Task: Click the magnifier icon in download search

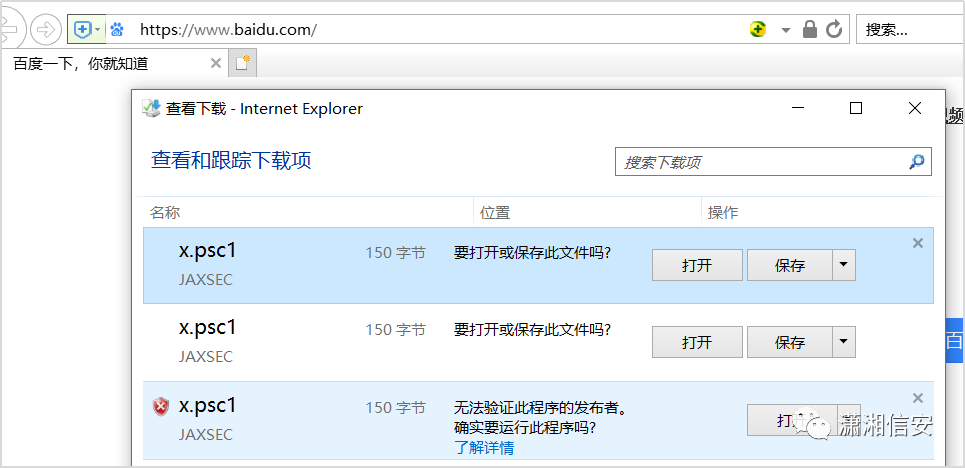Action: [916, 162]
